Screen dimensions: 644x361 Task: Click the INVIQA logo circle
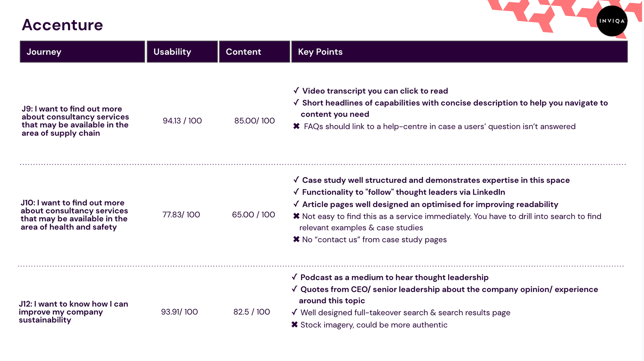pos(612,21)
